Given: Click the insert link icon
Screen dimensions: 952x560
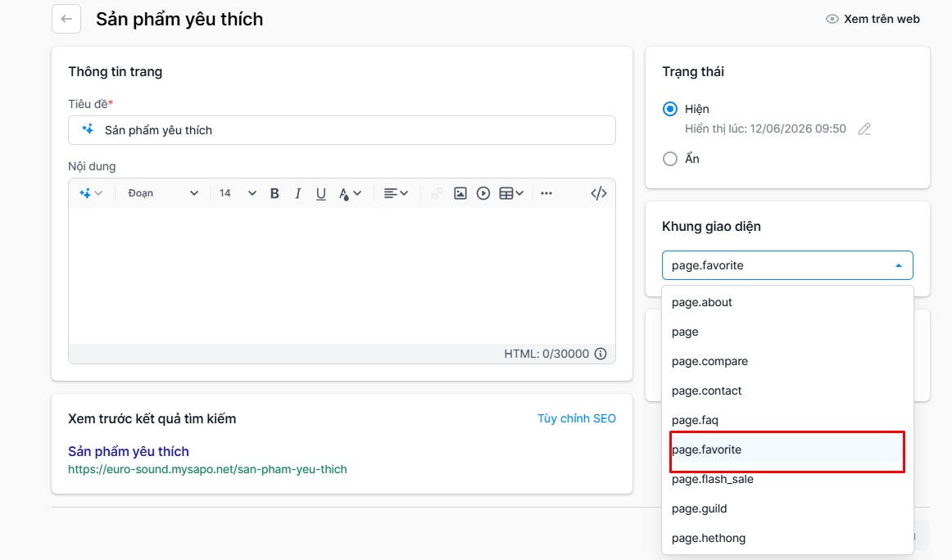Looking at the screenshot, I should (437, 193).
